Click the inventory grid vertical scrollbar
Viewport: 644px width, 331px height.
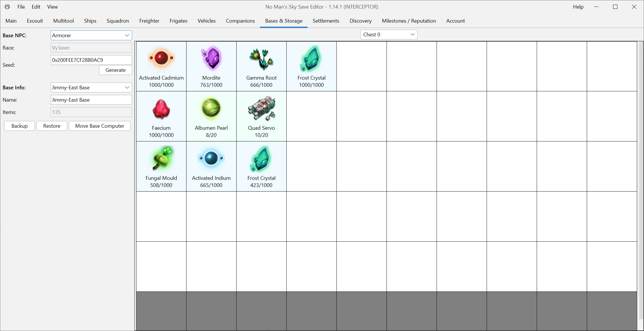pyautogui.click(x=641, y=172)
